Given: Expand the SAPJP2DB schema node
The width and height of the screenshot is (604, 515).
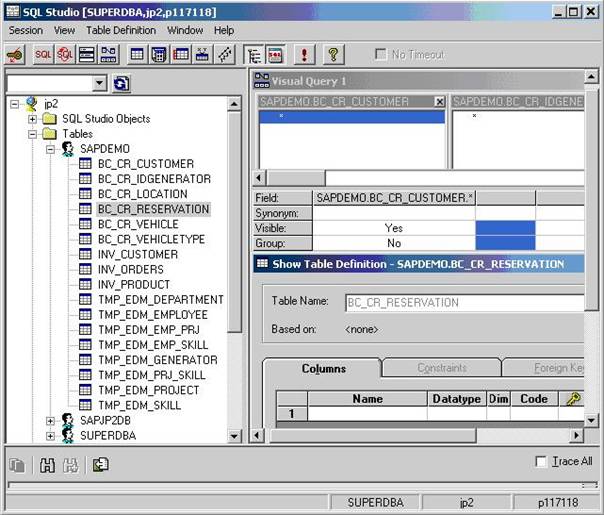Looking at the screenshot, I should [x=50, y=421].
